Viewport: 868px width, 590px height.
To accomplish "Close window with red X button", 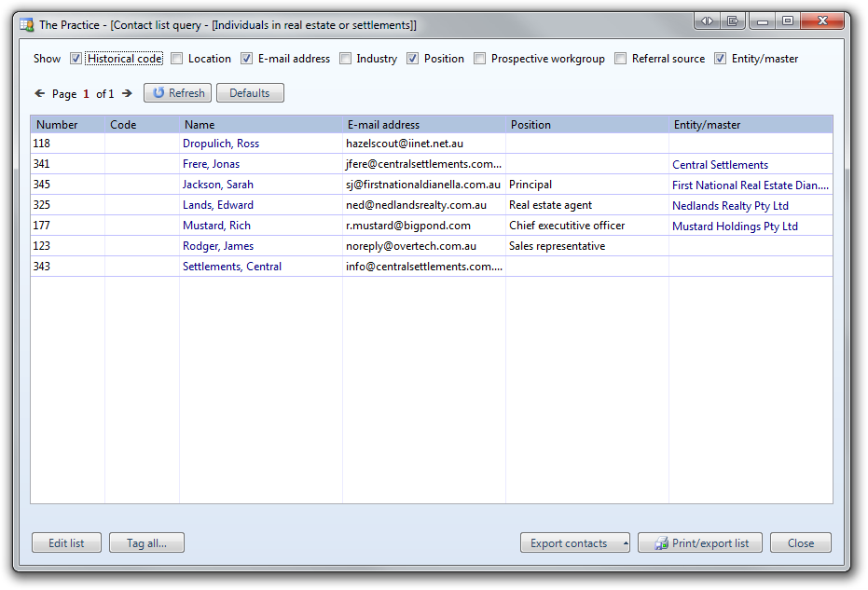I will coord(822,21).
